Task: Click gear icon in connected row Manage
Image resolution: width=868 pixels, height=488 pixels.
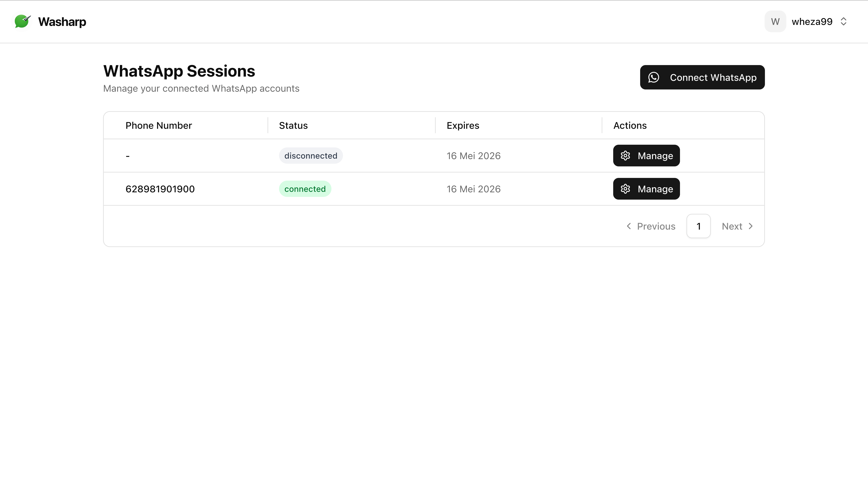Action: tap(625, 189)
